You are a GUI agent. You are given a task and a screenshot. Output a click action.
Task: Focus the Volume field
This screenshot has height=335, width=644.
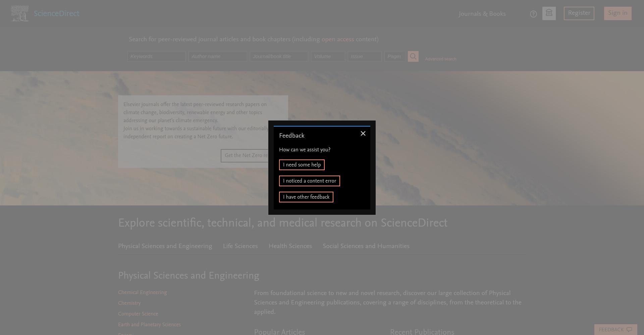pos(328,56)
